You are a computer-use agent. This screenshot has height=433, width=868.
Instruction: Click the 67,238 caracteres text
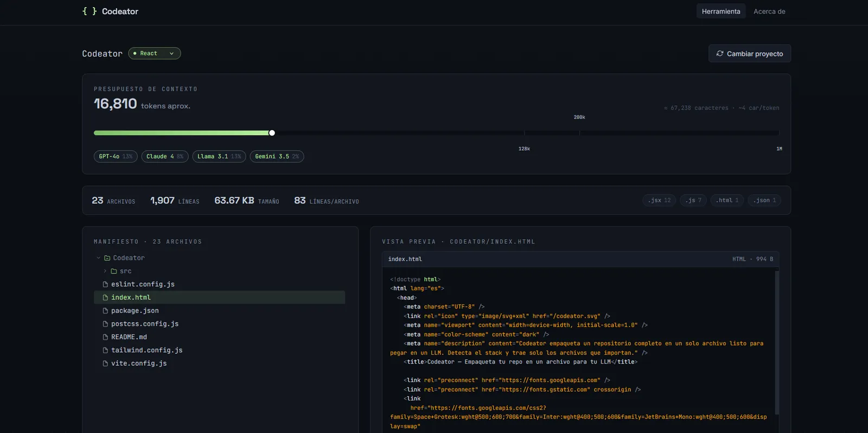tap(696, 108)
